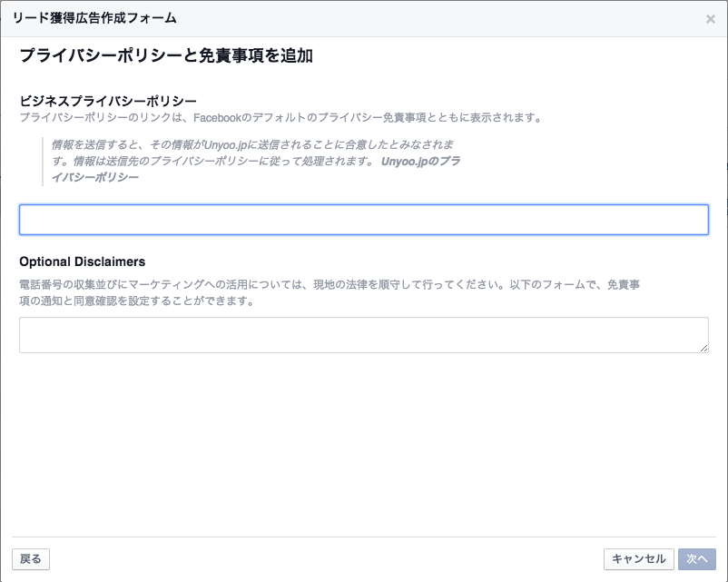This screenshot has width=728, height=582.
Task: Click the resize grip of the disclaimers textarea
Action: coord(703,348)
